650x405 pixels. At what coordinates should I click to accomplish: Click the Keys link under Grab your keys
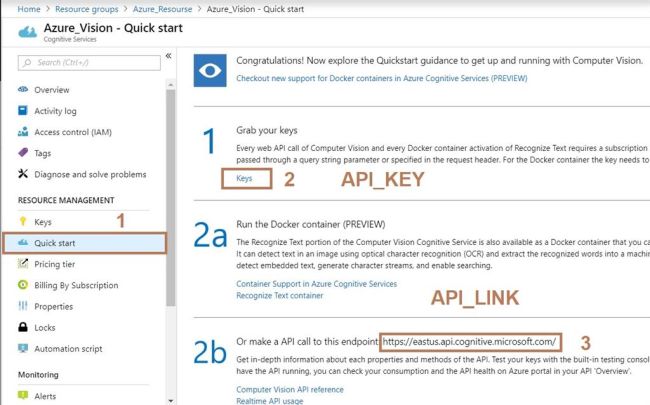tap(244, 178)
